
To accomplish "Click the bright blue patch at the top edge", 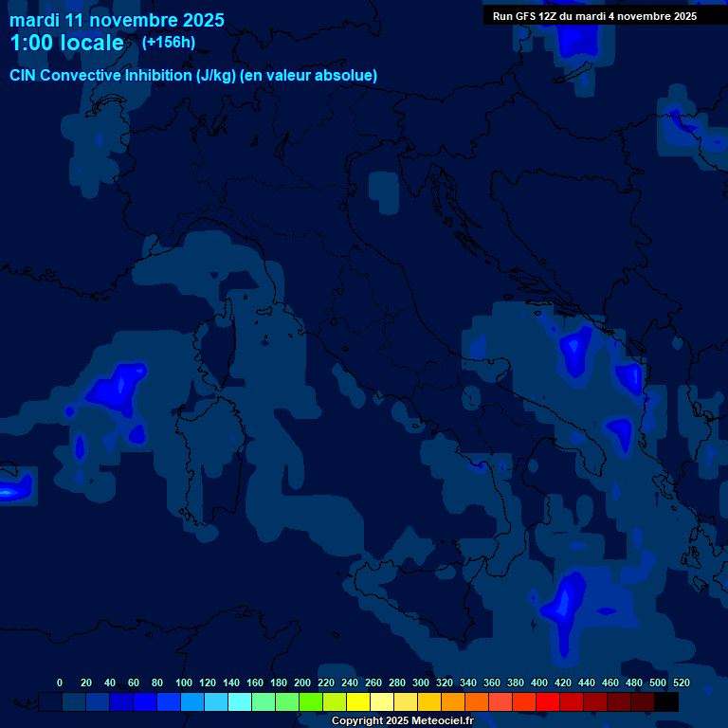I will (x=575, y=38).
